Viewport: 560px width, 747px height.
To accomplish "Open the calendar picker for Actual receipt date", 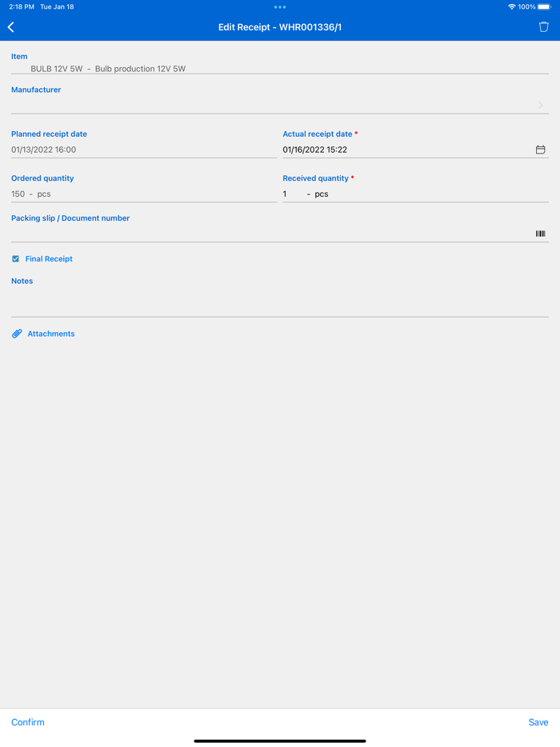I will (540, 149).
